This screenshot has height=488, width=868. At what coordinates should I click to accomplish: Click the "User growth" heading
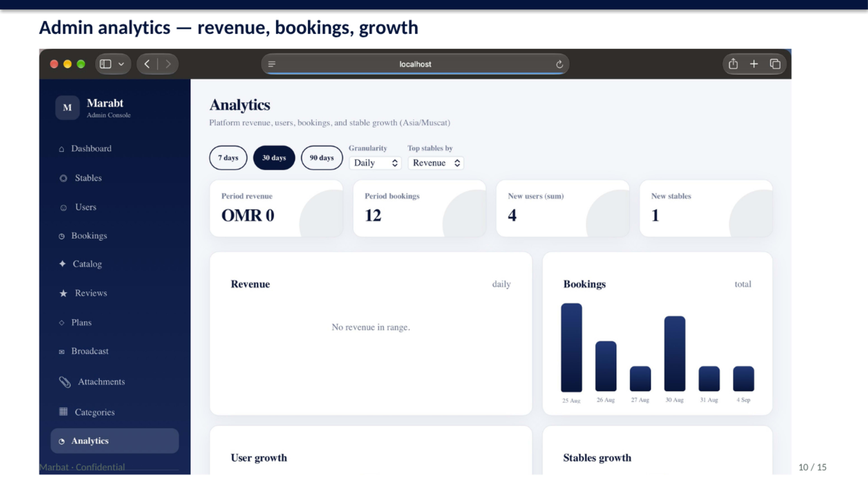[x=259, y=458]
